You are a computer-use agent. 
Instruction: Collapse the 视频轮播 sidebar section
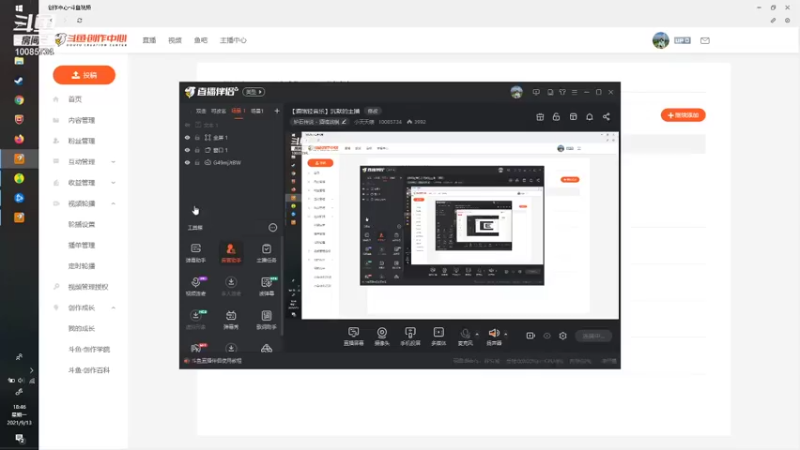113,204
